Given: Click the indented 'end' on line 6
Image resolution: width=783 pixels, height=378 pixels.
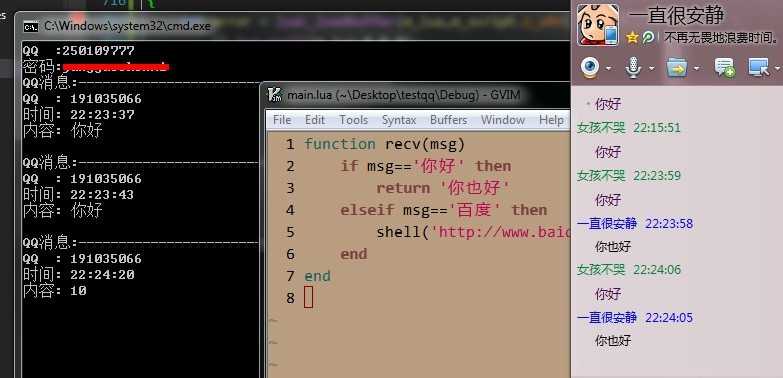Looking at the screenshot, I should point(354,254).
